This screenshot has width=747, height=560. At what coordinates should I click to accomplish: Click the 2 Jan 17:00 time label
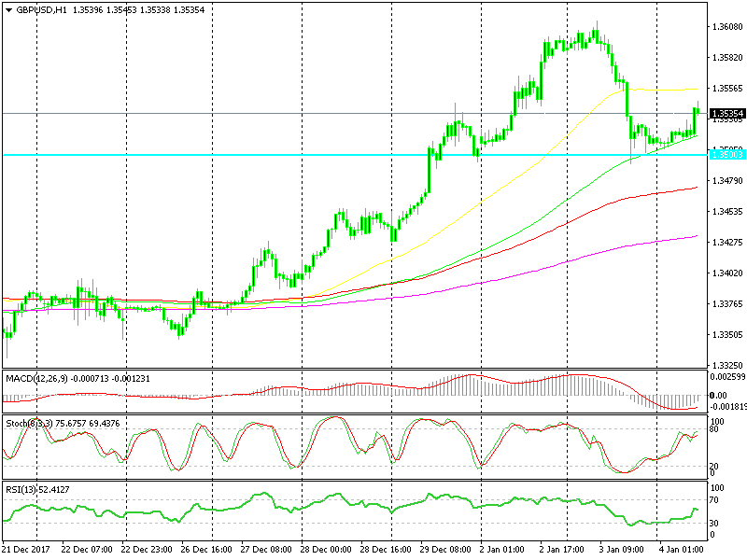point(563,550)
